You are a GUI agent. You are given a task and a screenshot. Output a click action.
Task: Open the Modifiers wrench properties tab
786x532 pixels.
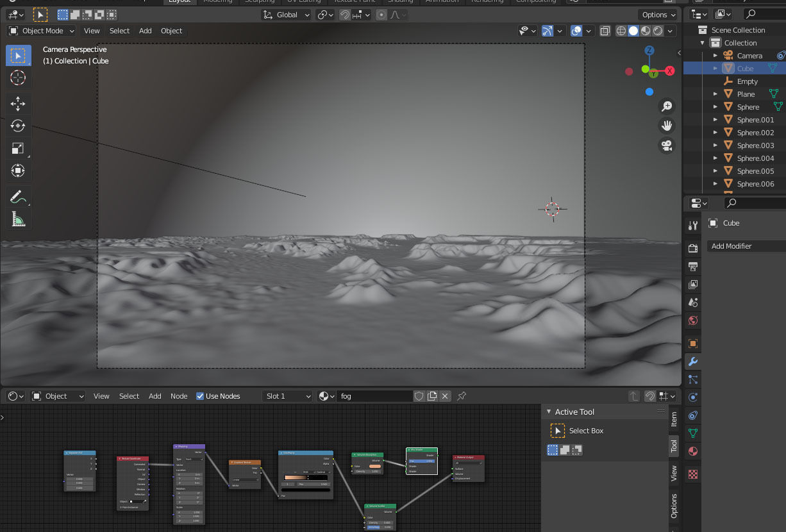tap(692, 362)
